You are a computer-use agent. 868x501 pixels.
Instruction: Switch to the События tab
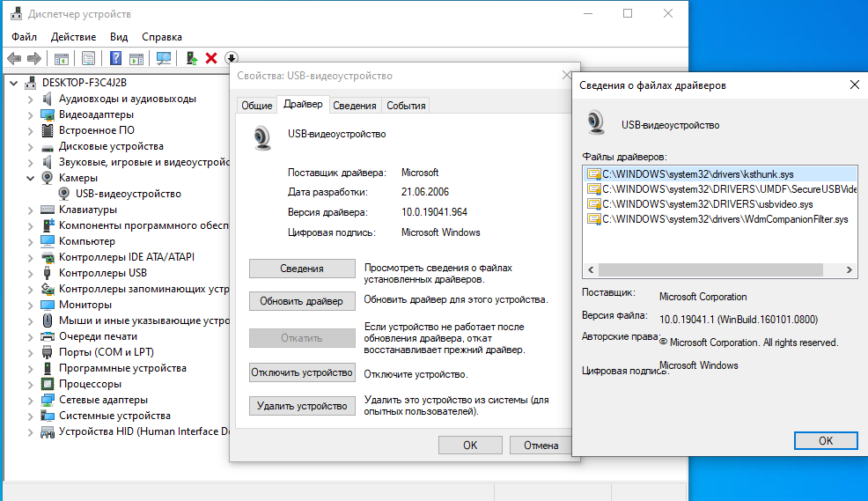coord(406,106)
